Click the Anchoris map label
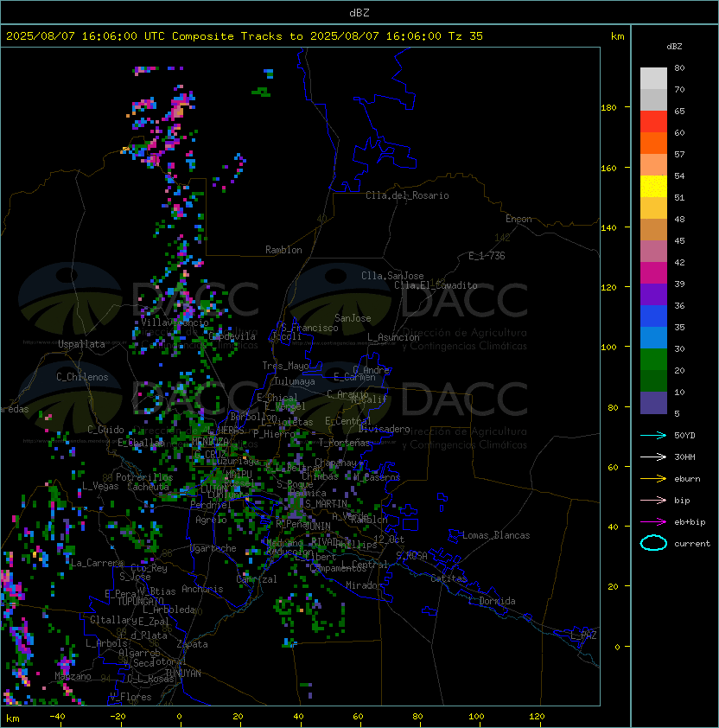 (x=202, y=589)
